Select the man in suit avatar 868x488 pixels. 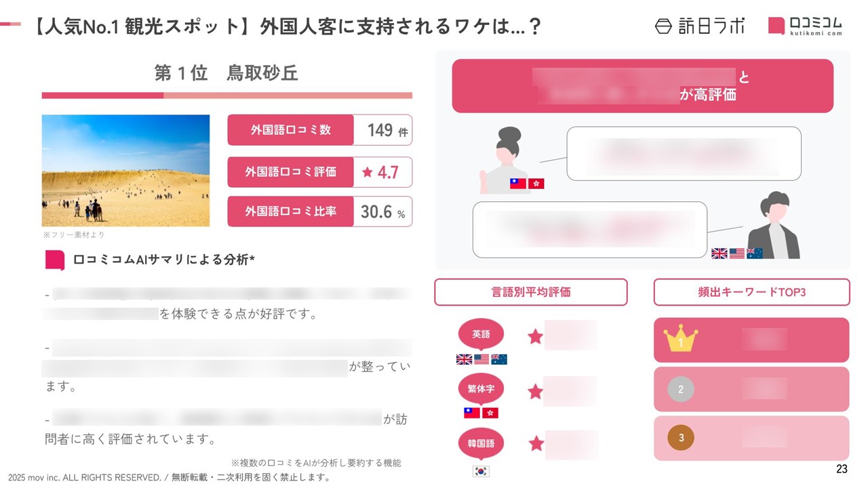774,226
